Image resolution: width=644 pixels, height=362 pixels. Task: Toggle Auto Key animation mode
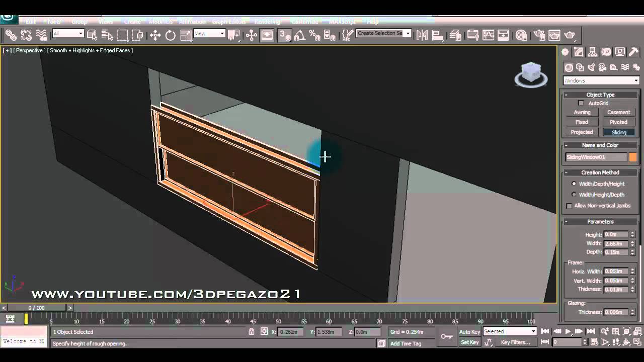point(469,331)
